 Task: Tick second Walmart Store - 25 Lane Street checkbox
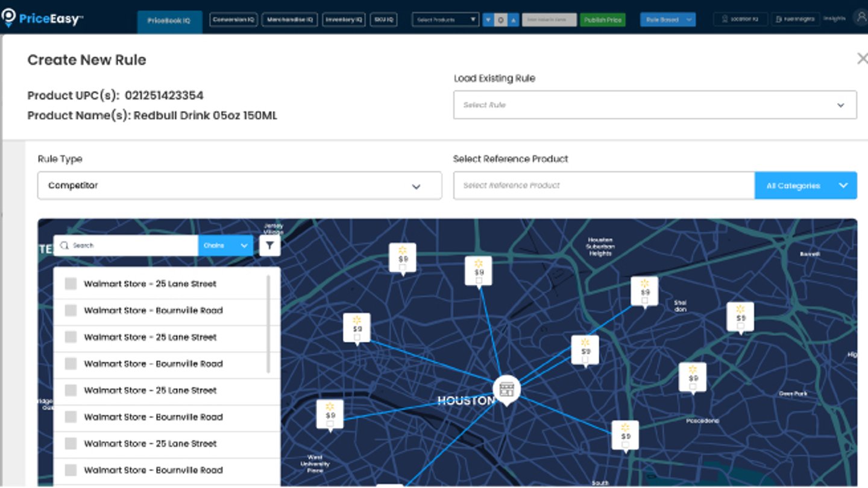tap(71, 337)
